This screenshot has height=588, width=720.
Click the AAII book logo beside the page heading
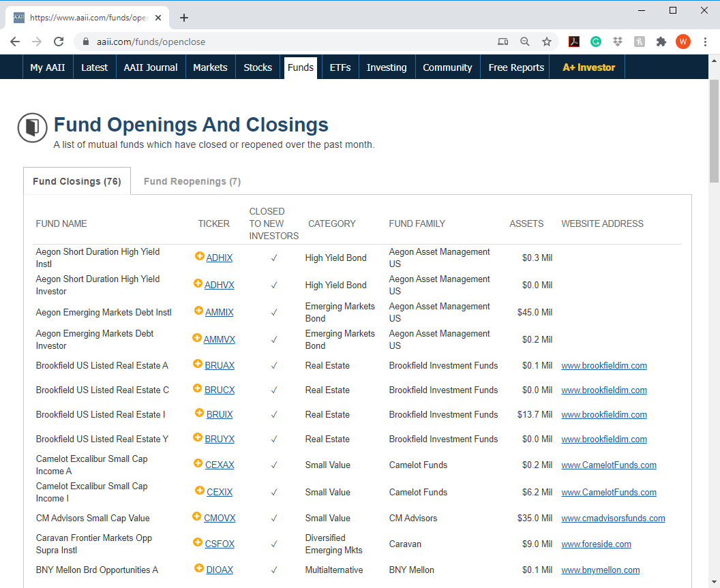pos(32,127)
